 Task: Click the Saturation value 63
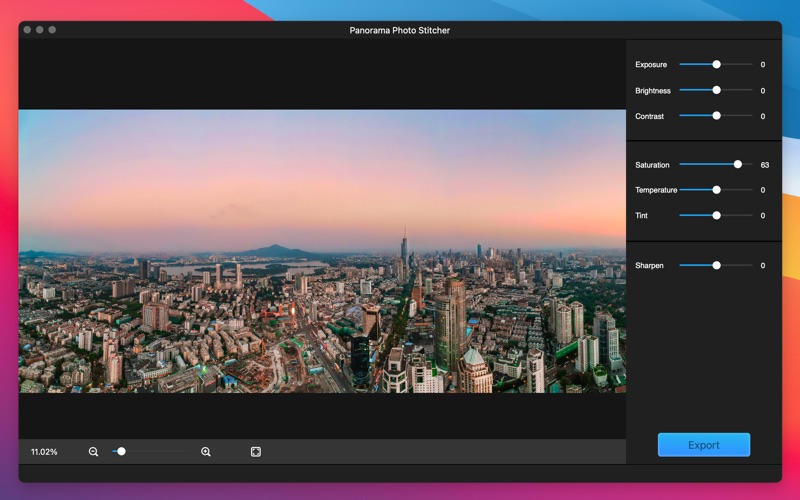pyautogui.click(x=764, y=164)
